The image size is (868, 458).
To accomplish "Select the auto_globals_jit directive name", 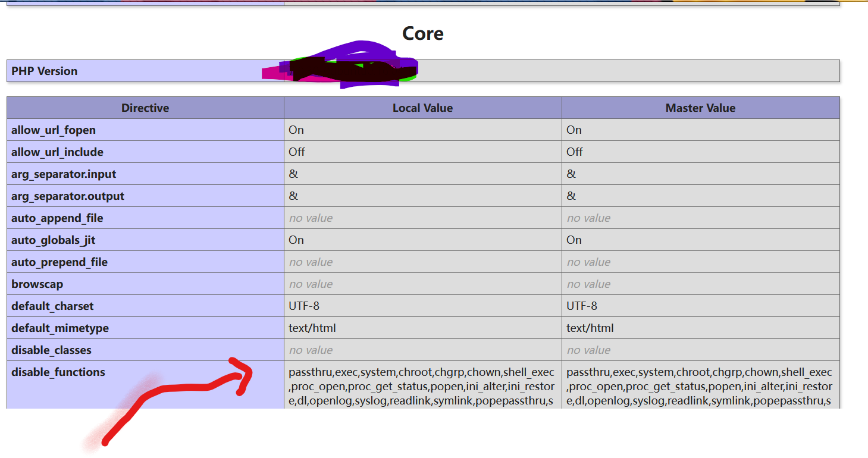I will coord(54,240).
